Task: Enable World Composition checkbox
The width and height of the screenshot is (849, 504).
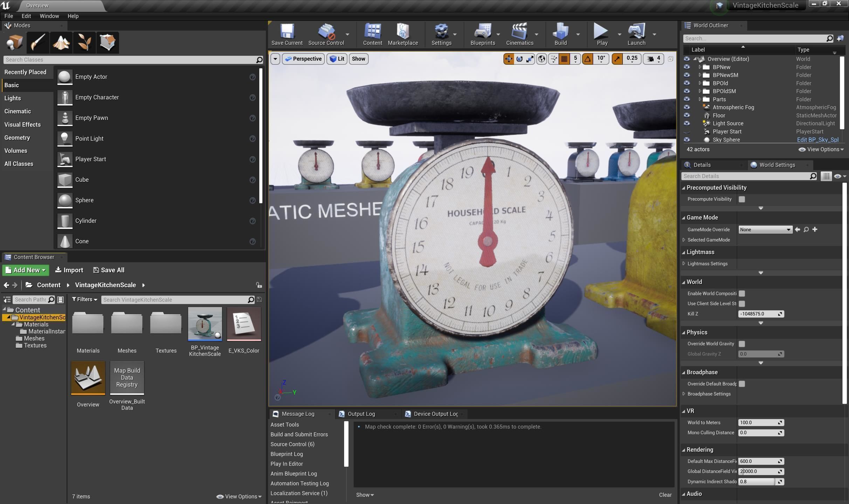Action: [x=741, y=294]
